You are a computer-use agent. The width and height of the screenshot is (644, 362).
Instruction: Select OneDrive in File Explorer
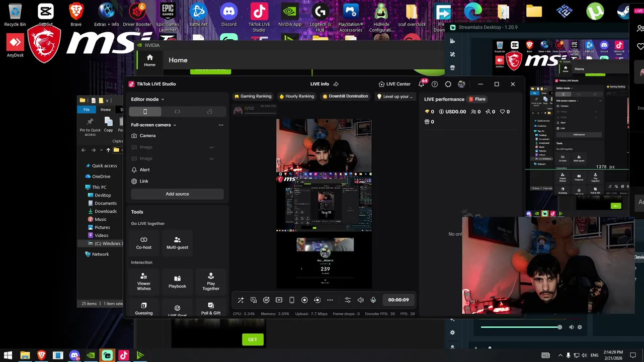pos(101,176)
